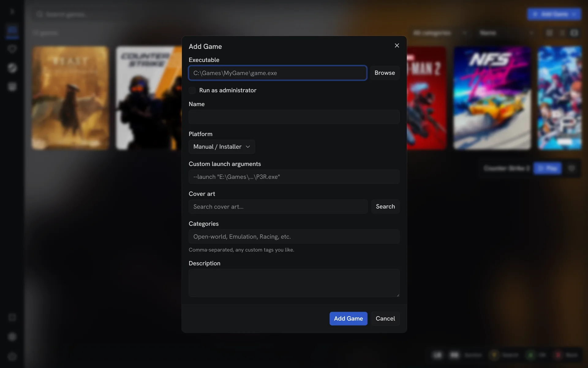The image size is (588, 368).
Task: Grab the Description resize handle corner
Action: coord(398,295)
